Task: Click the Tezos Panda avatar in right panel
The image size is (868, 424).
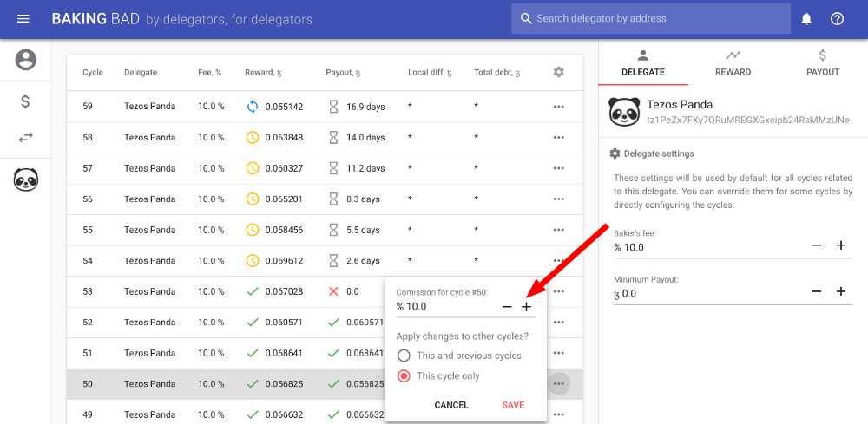Action: (624, 112)
